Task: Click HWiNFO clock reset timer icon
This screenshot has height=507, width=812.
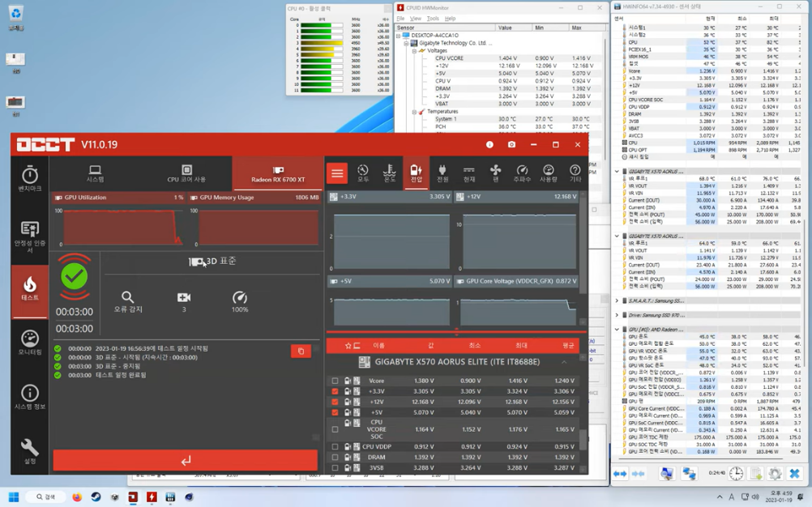Action: coord(736,473)
